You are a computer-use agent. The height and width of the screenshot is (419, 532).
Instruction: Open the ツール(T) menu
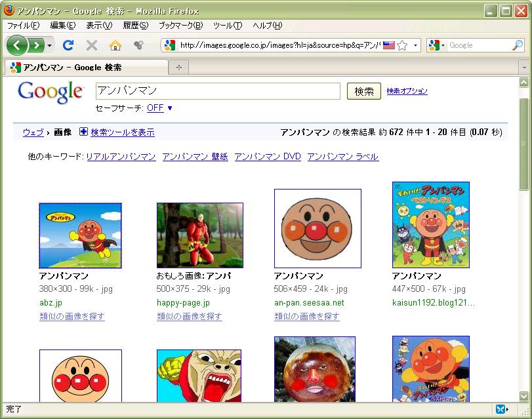coord(228,26)
